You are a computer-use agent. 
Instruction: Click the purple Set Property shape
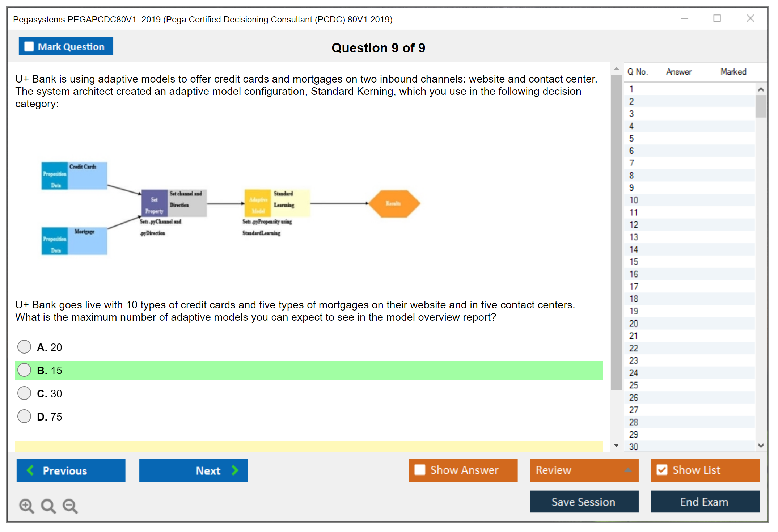click(155, 203)
